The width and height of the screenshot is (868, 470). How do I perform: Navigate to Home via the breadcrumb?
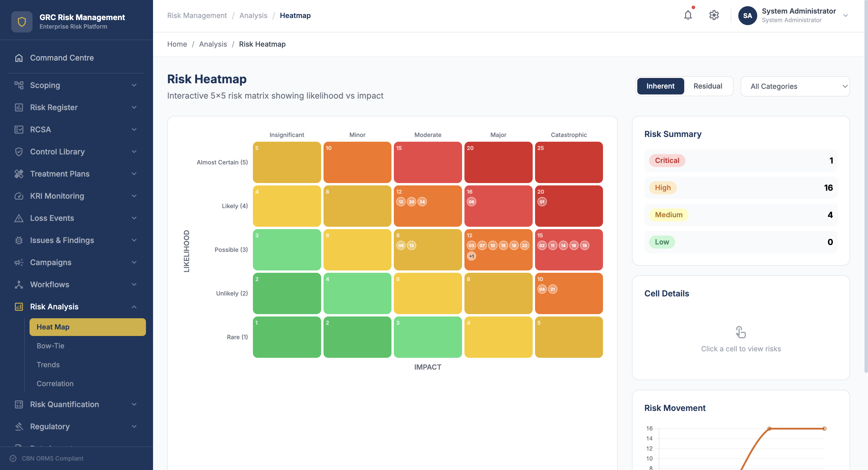pos(177,44)
